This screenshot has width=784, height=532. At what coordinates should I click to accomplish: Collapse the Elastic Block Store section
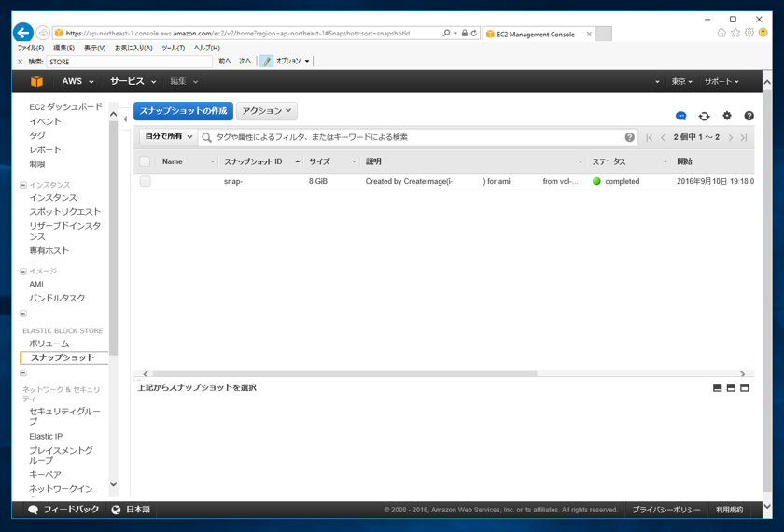[23, 314]
